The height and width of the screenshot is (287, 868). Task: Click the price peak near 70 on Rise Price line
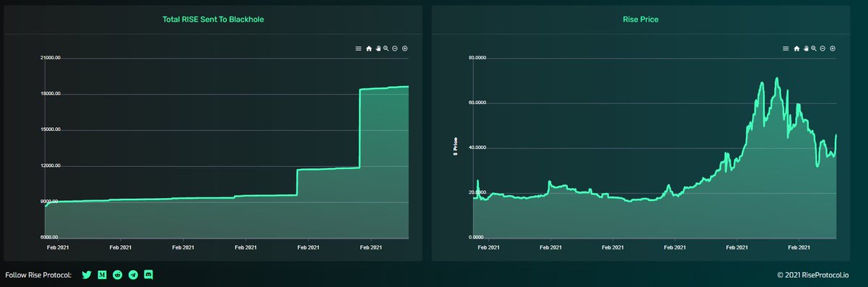point(776,79)
